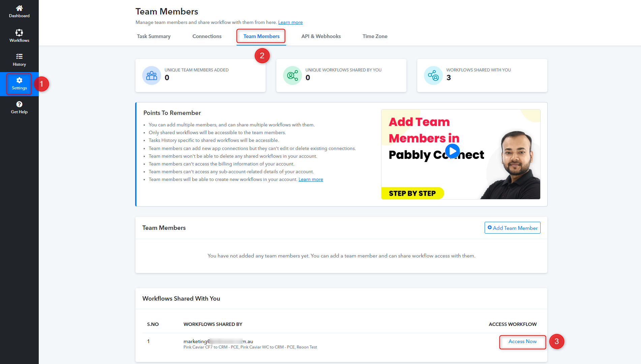Open the History list icon
The width and height of the screenshot is (641, 364).
tap(19, 56)
